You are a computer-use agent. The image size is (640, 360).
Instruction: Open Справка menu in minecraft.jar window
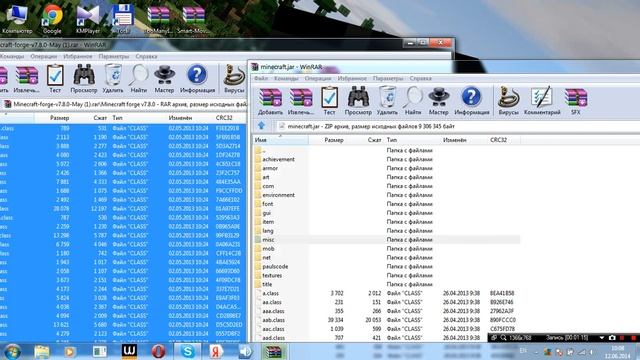[x=420, y=78]
